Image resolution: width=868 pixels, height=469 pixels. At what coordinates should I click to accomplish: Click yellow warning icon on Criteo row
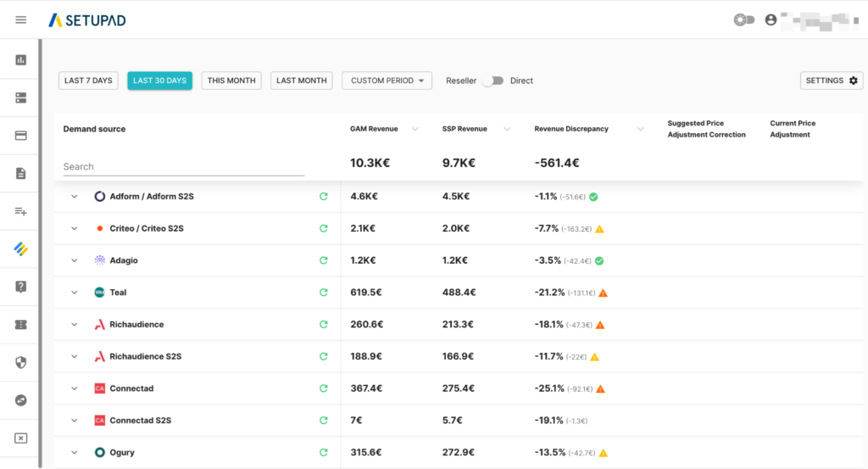[599, 229]
